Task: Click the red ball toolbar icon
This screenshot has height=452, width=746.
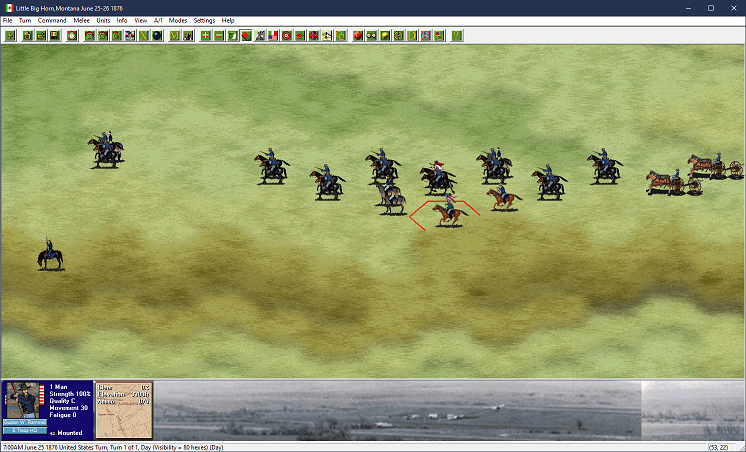Action: [x=358, y=36]
